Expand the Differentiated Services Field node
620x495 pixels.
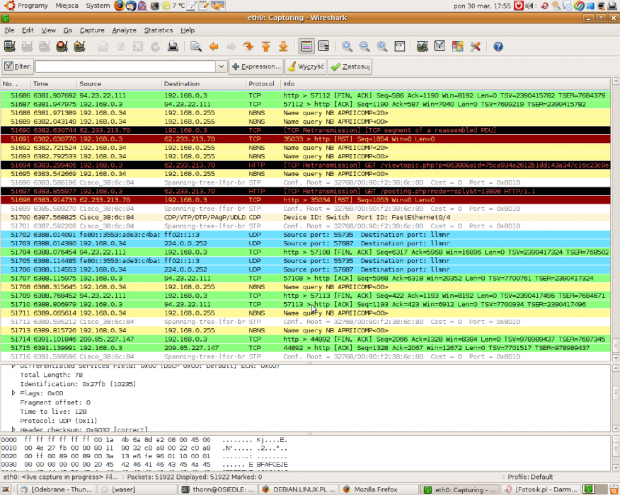point(13,366)
